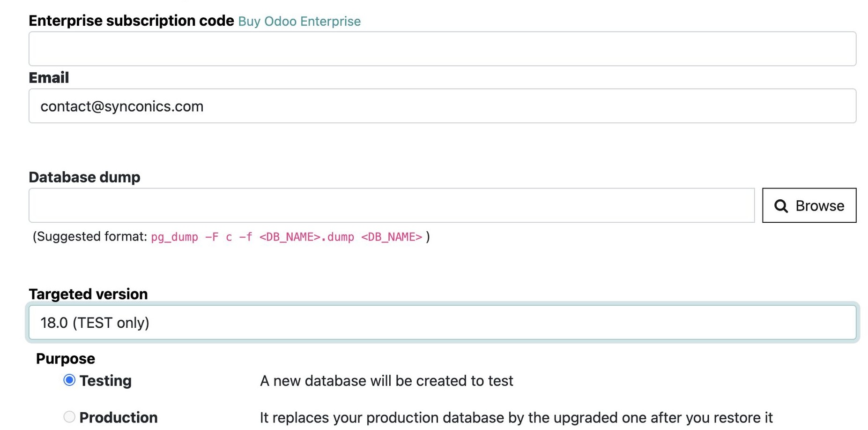Click the Database dump file field
868x430 pixels.
tap(392, 205)
